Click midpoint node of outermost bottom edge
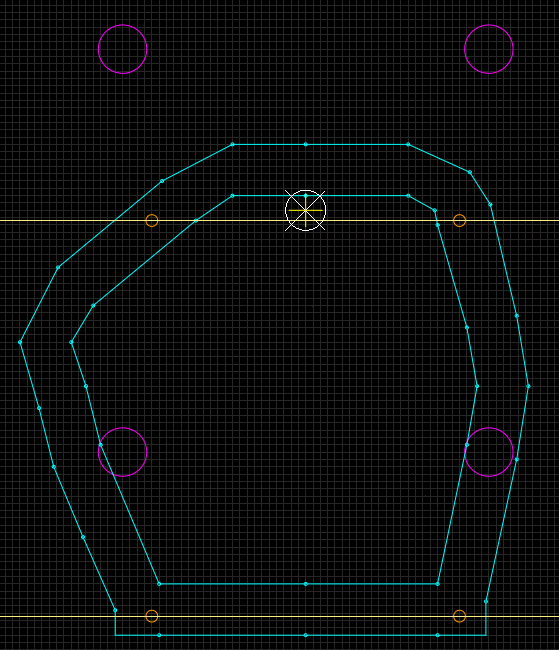 [x=306, y=635]
